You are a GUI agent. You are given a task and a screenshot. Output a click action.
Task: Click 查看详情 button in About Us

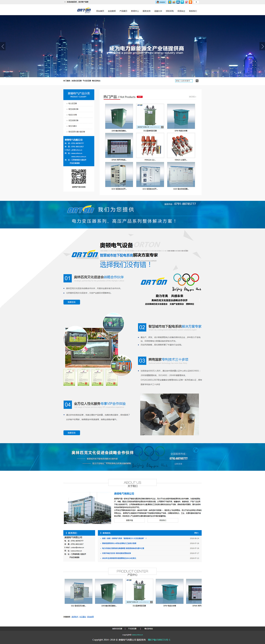coord(129,520)
